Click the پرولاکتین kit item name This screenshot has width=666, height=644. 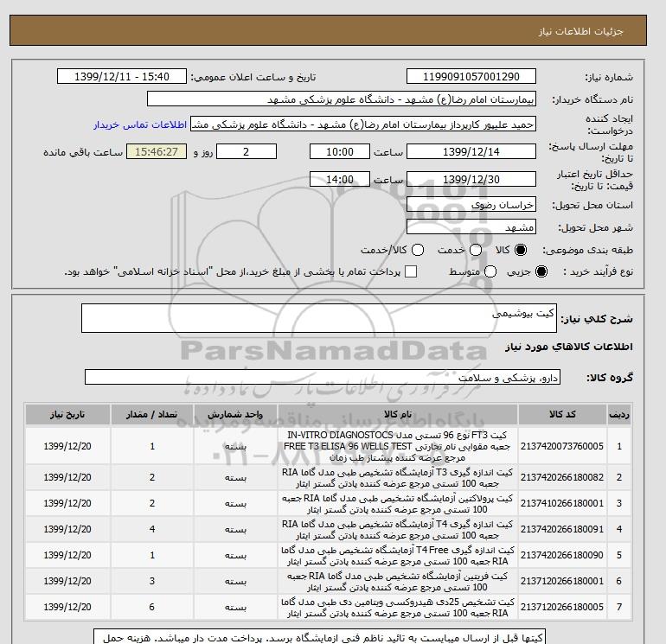pos(398,503)
